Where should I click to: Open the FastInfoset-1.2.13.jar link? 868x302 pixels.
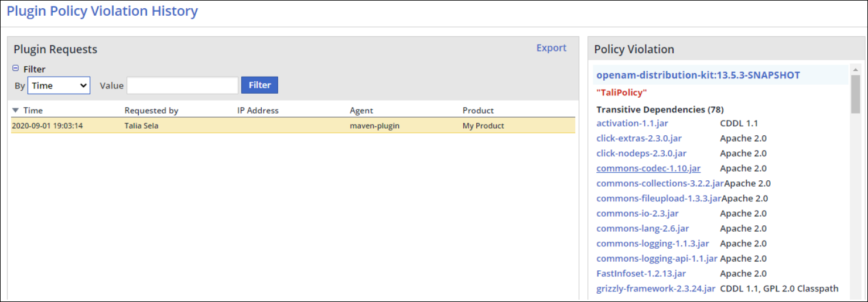point(641,274)
